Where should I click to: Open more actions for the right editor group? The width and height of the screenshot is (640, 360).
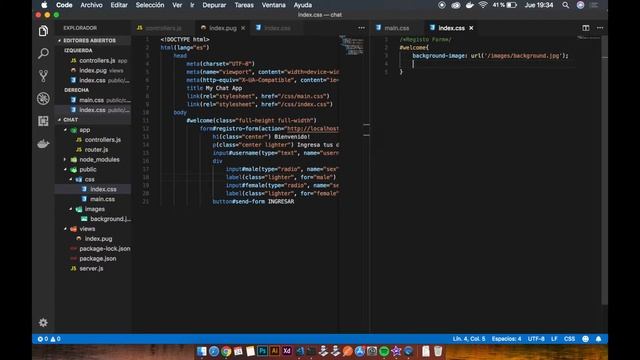(x=600, y=28)
